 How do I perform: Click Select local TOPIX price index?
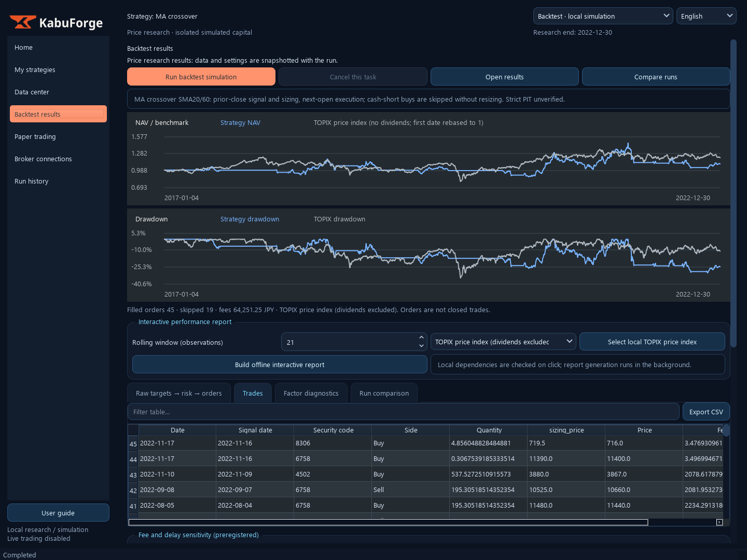pos(652,342)
